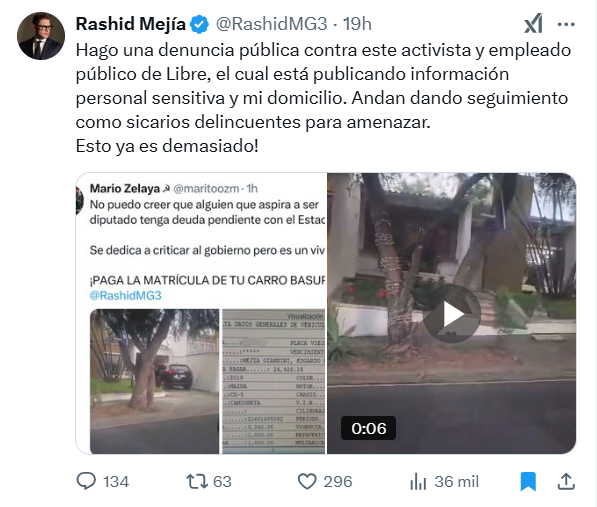This screenshot has height=507, width=597.
Task: Toggle the blue bookmark icon
Action: click(x=528, y=481)
